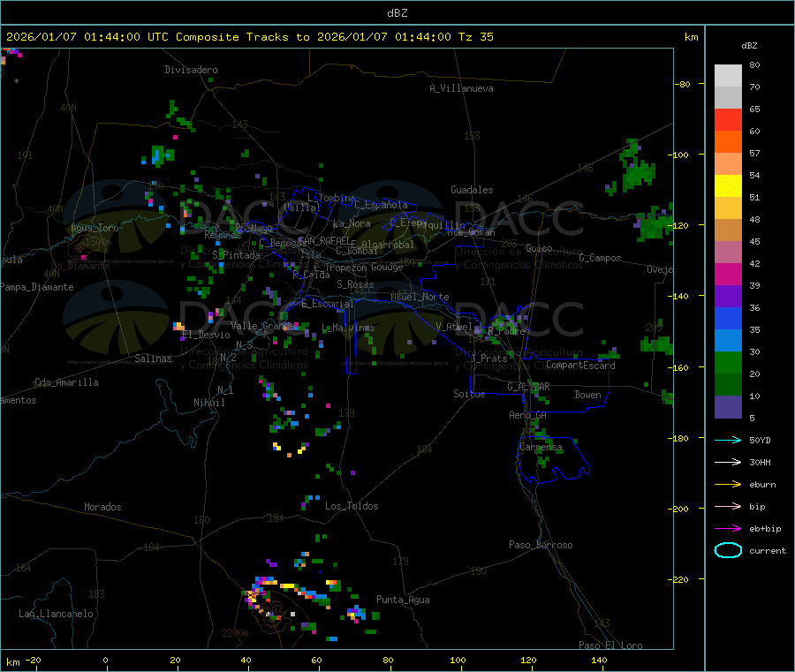Click the 50YD cyan arrow legend icon
Viewport: 795px width, 672px height.
point(728,440)
